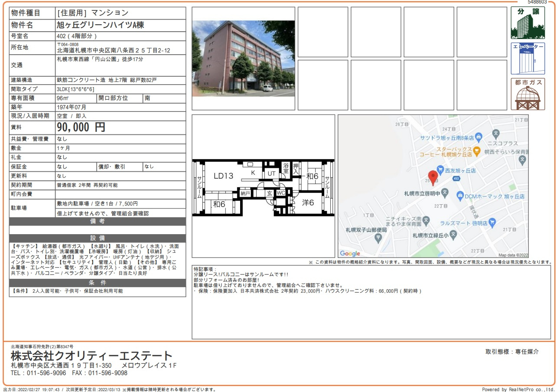Click the 分譲 condominium building icon
557x392 pixels.
point(528,23)
